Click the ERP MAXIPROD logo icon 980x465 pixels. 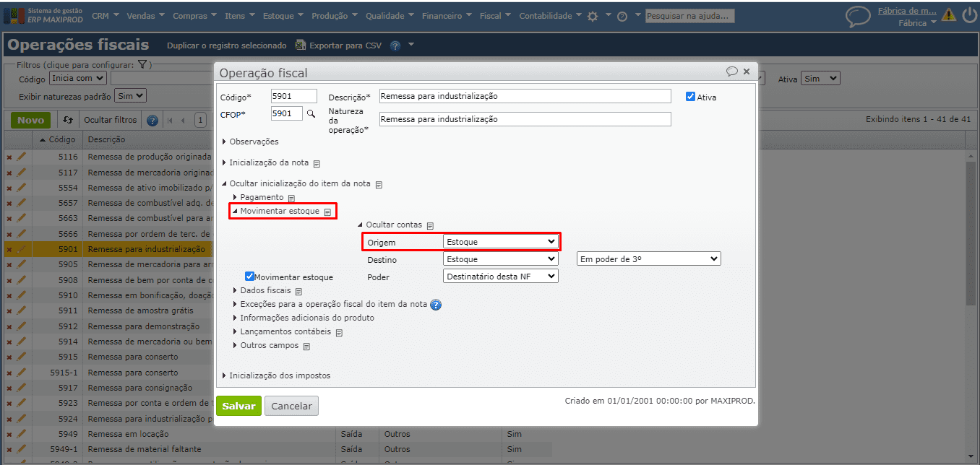(x=14, y=16)
